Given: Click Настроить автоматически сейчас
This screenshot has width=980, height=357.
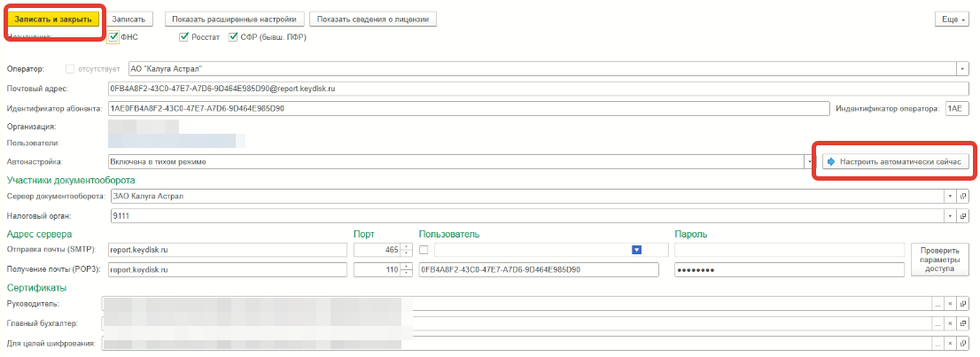Looking at the screenshot, I should [893, 162].
